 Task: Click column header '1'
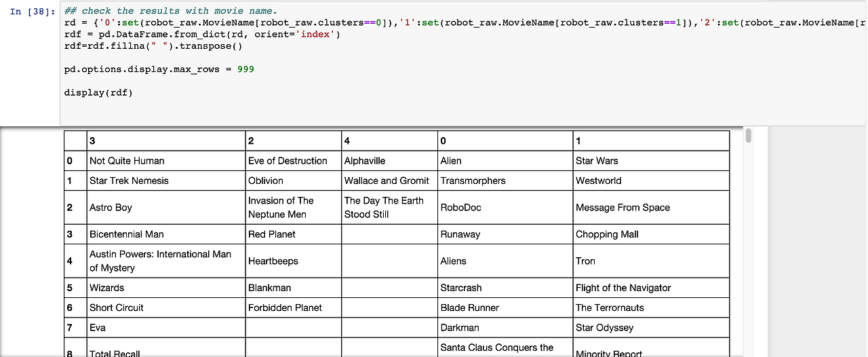click(x=651, y=140)
